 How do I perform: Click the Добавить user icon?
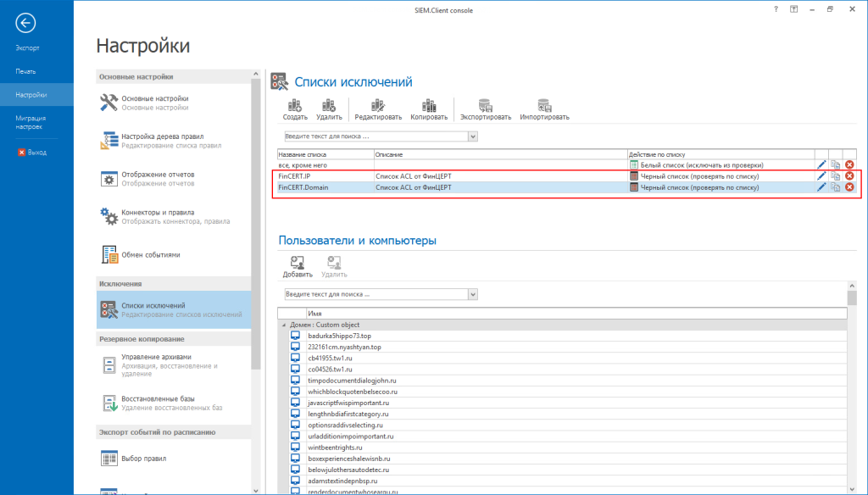pyautogui.click(x=297, y=263)
